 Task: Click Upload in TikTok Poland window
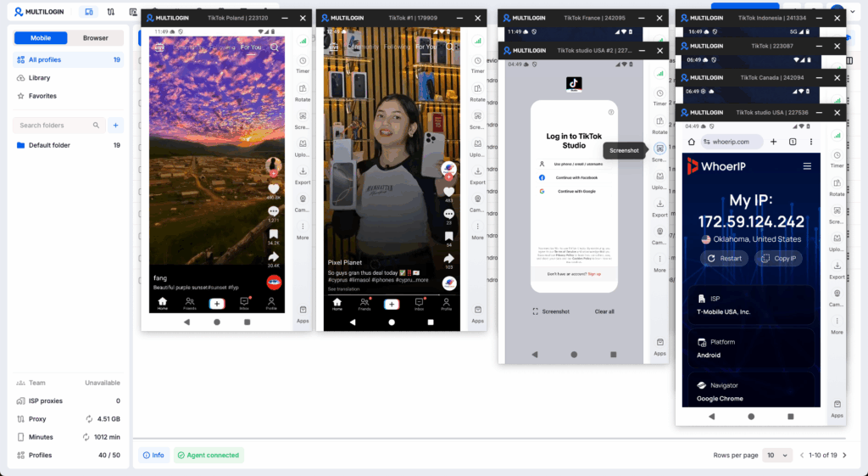coord(303,148)
